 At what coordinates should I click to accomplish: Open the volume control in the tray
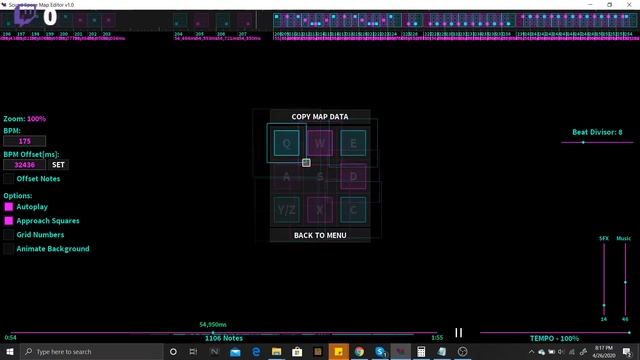561,351
